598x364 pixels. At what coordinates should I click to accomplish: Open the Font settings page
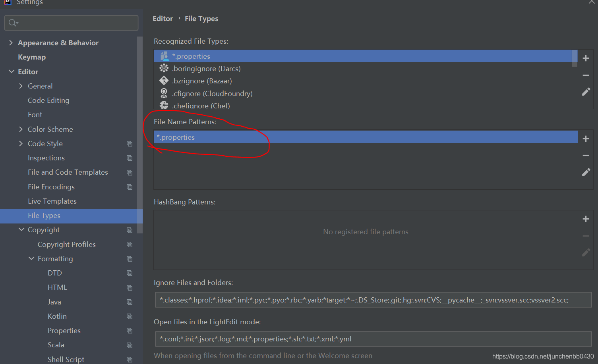coord(35,115)
